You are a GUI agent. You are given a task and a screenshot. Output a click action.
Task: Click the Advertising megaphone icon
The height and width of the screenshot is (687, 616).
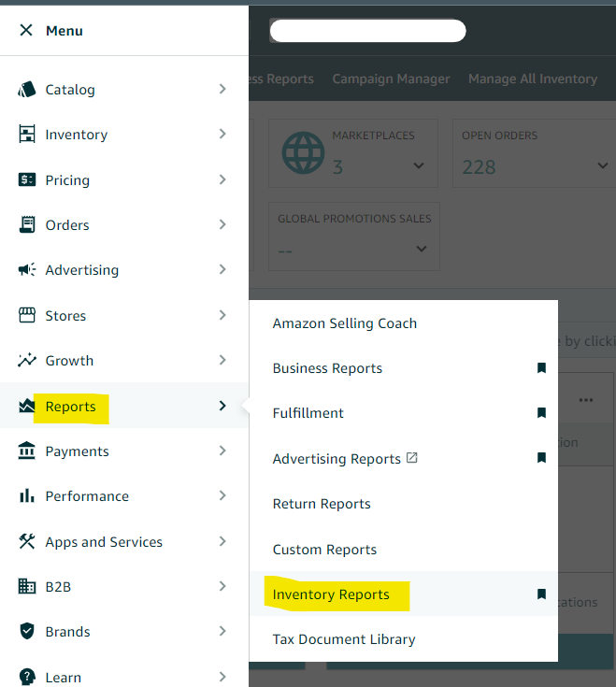click(x=27, y=269)
